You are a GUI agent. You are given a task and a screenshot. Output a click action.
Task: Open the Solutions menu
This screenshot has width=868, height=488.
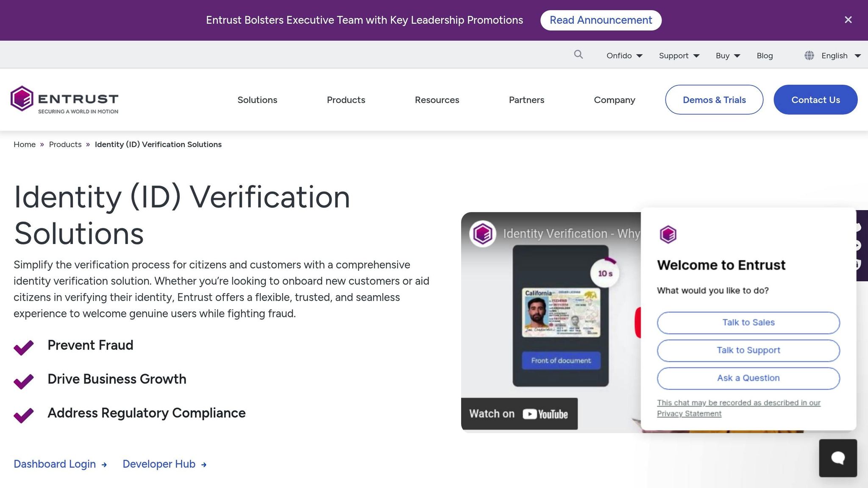click(257, 100)
